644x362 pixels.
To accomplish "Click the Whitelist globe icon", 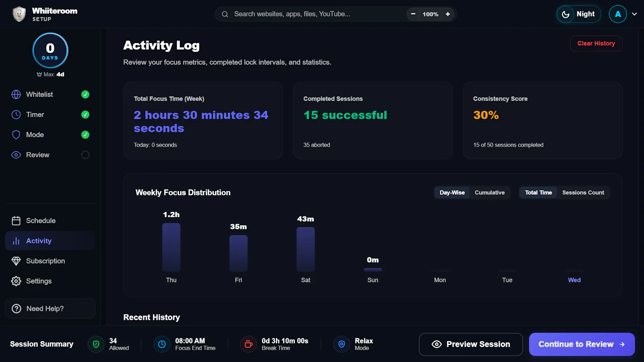I will coord(16,95).
